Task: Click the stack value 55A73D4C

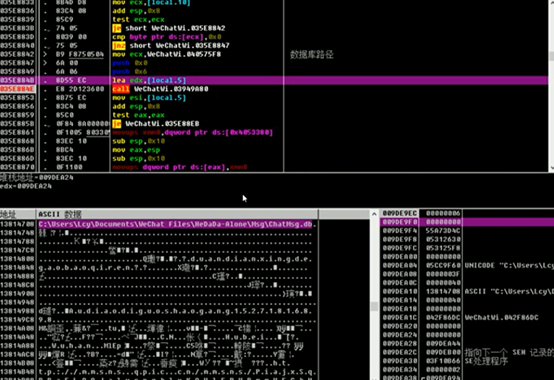Action: (x=443, y=231)
